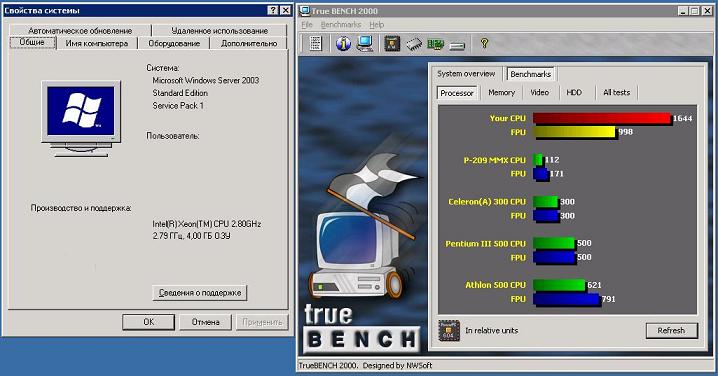
Task: Open the blue info globe icon
Action: click(343, 44)
